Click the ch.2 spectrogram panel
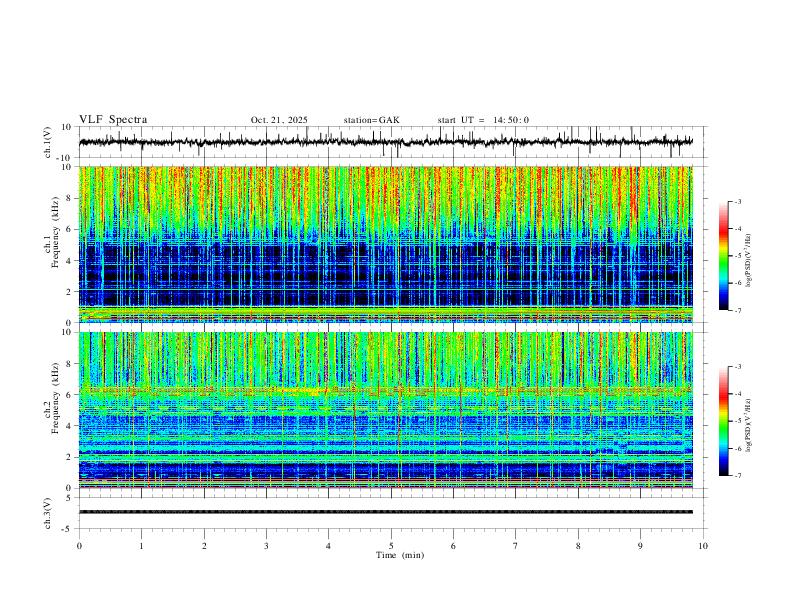 pyautogui.click(x=386, y=410)
